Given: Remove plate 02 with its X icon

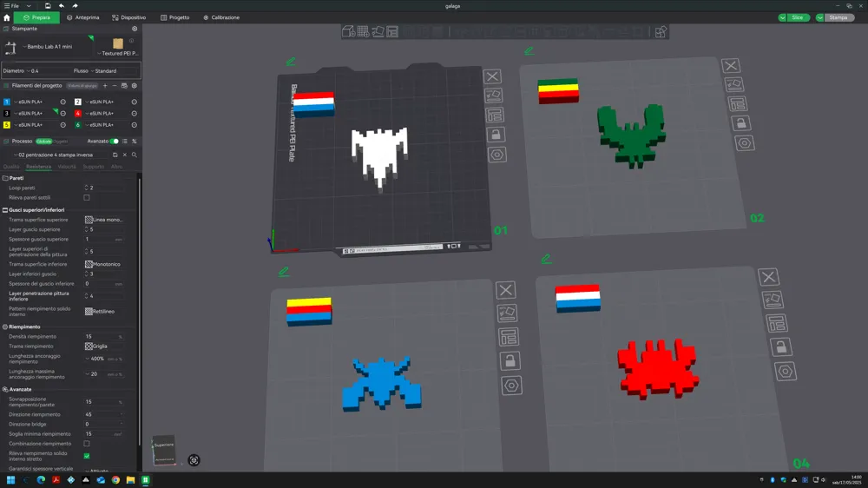Looking at the screenshot, I should (x=731, y=66).
